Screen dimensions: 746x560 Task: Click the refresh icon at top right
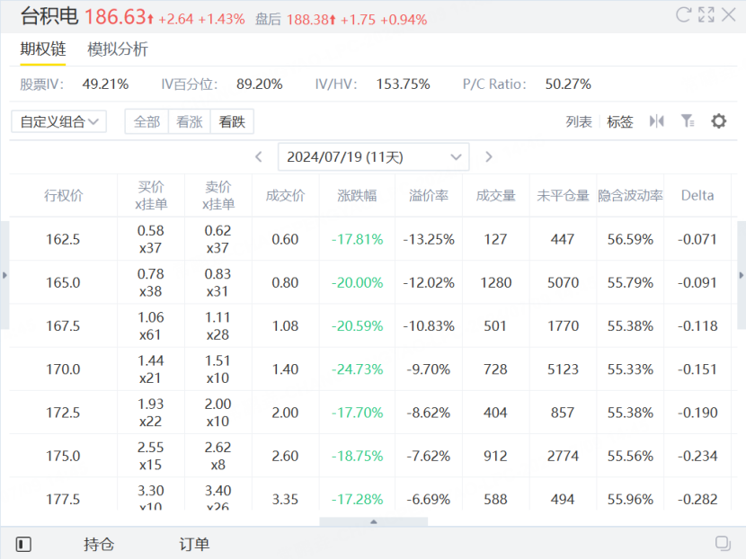683,14
